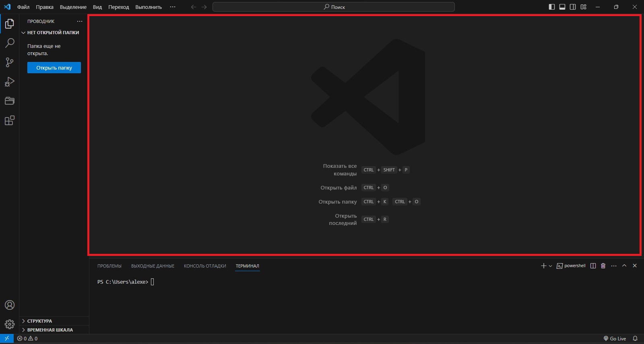Expand the СТРУКТУРА section
Image resolution: width=644 pixels, height=344 pixels.
54,321
